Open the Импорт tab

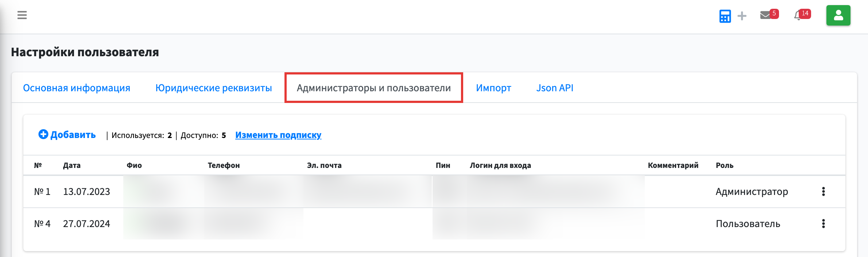pos(493,88)
